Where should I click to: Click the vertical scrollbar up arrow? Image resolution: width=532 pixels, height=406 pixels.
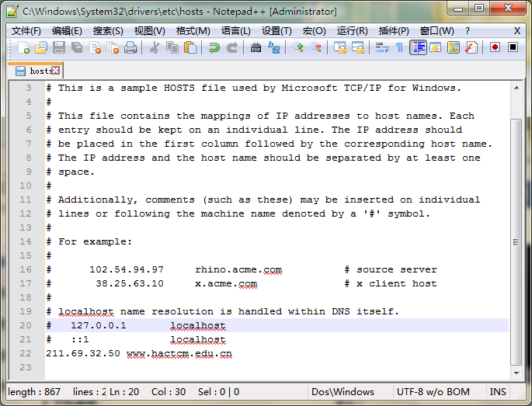pyautogui.click(x=516, y=88)
